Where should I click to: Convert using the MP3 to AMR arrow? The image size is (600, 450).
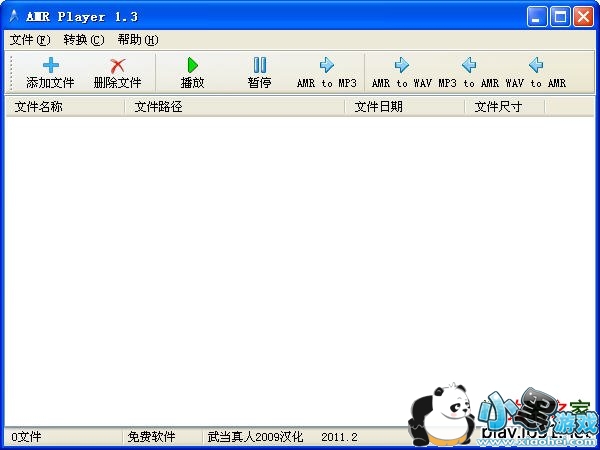coord(469,65)
